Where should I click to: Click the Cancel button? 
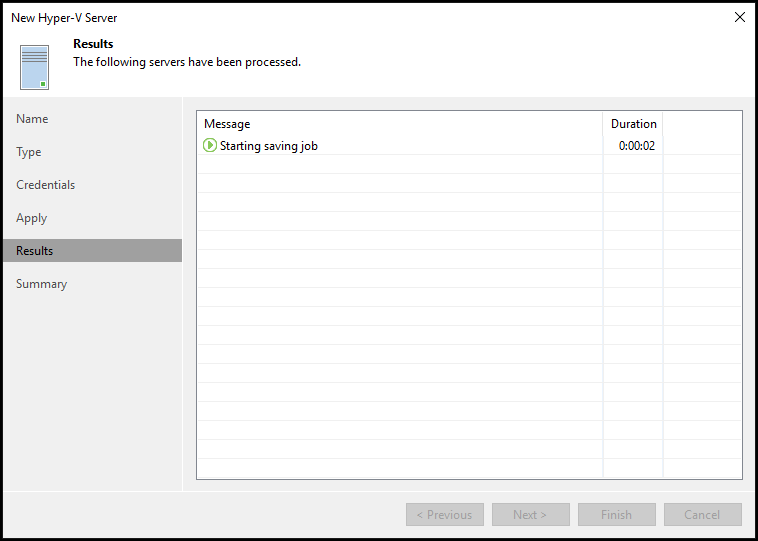703,514
